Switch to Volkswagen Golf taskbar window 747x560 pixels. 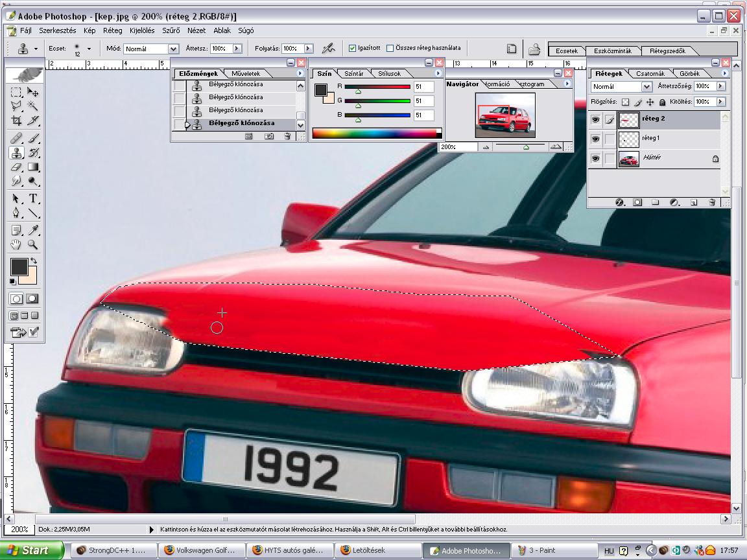202,550
